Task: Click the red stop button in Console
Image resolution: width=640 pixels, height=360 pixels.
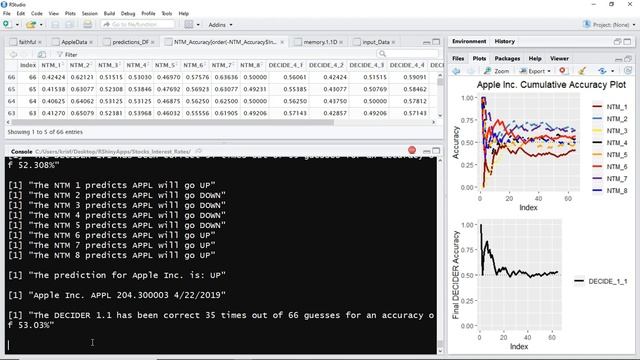Action: point(412,150)
